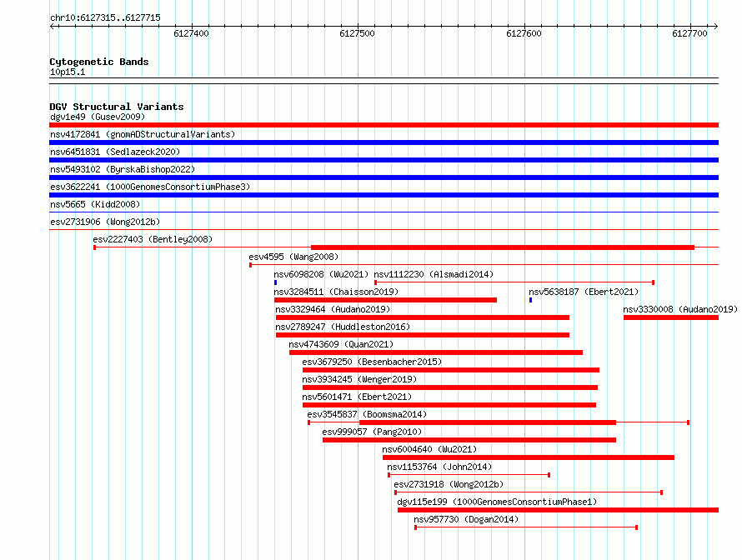The height and width of the screenshot is (560, 742).
Task: Click the thin nsv1153764 interval line
Action: coord(469,475)
